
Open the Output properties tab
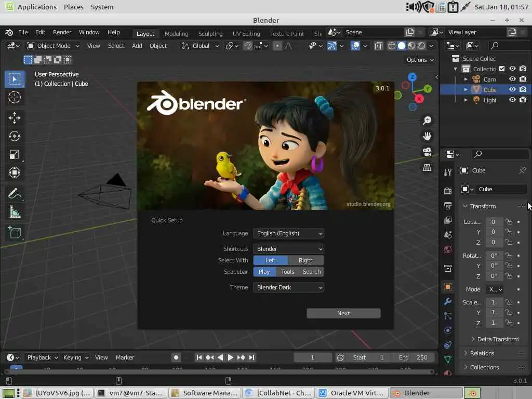(x=448, y=206)
